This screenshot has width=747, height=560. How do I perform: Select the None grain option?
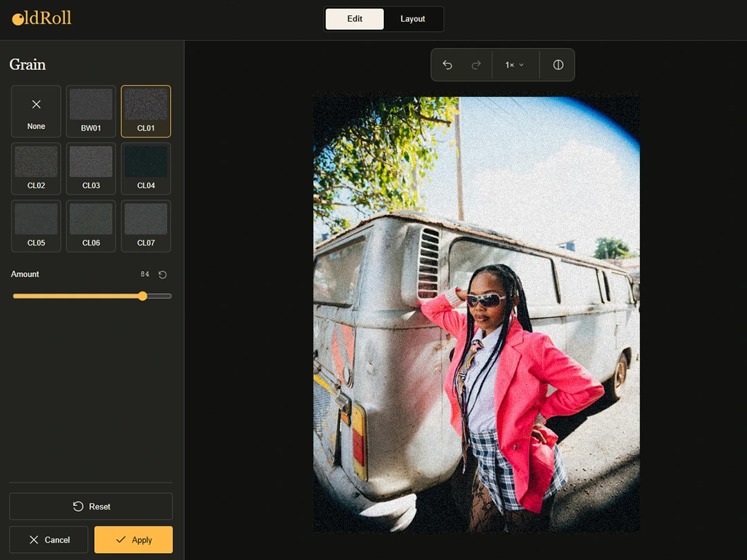tap(36, 111)
